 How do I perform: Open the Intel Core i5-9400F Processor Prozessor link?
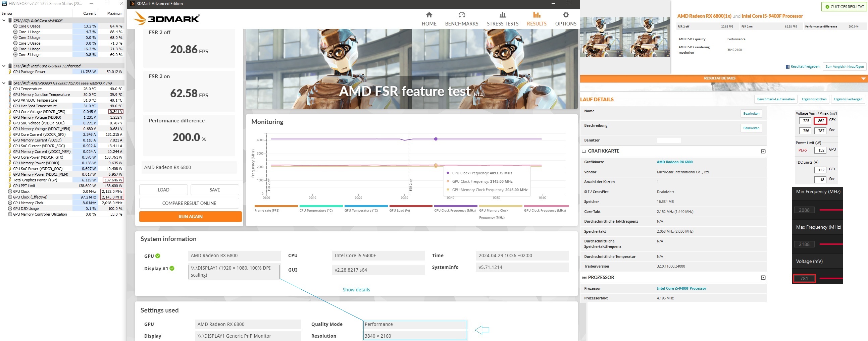(x=681, y=288)
